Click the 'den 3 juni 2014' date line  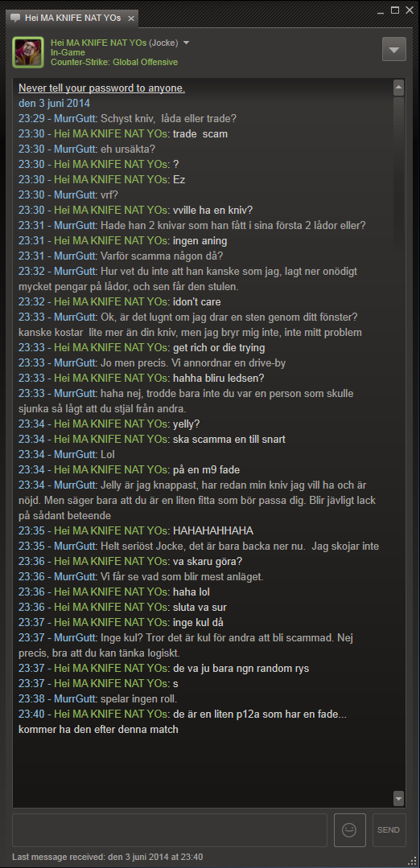click(54, 104)
